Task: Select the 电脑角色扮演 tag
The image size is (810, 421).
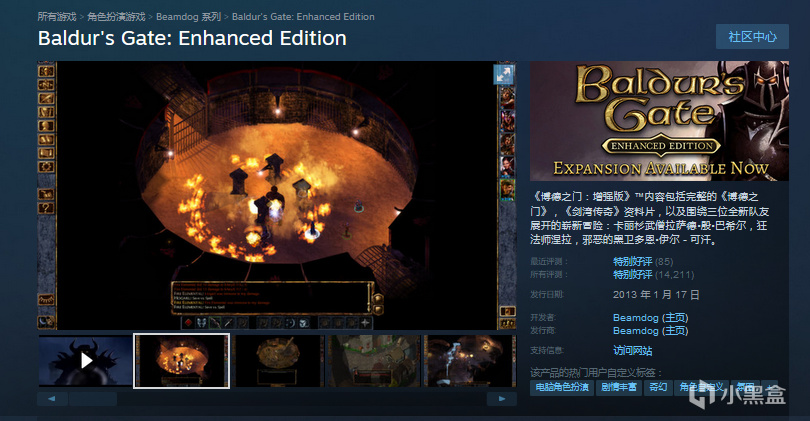Action: tap(562, 387)
